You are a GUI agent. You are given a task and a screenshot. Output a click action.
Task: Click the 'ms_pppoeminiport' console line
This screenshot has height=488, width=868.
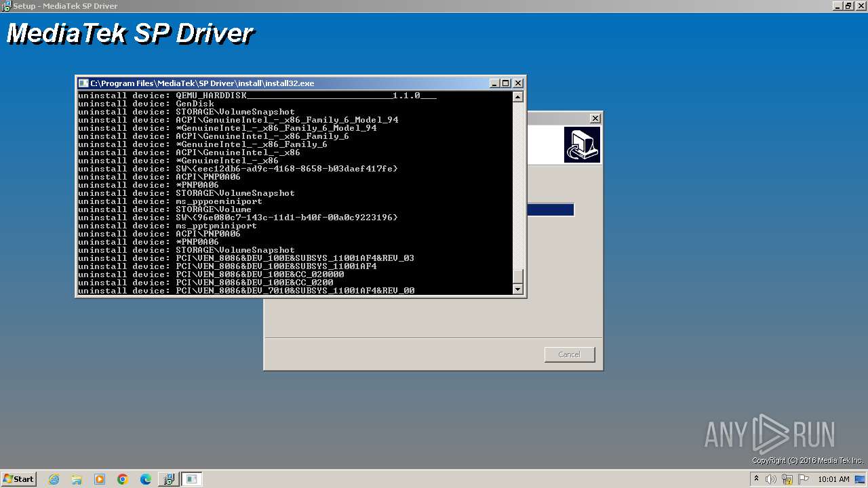coord(170,201)
